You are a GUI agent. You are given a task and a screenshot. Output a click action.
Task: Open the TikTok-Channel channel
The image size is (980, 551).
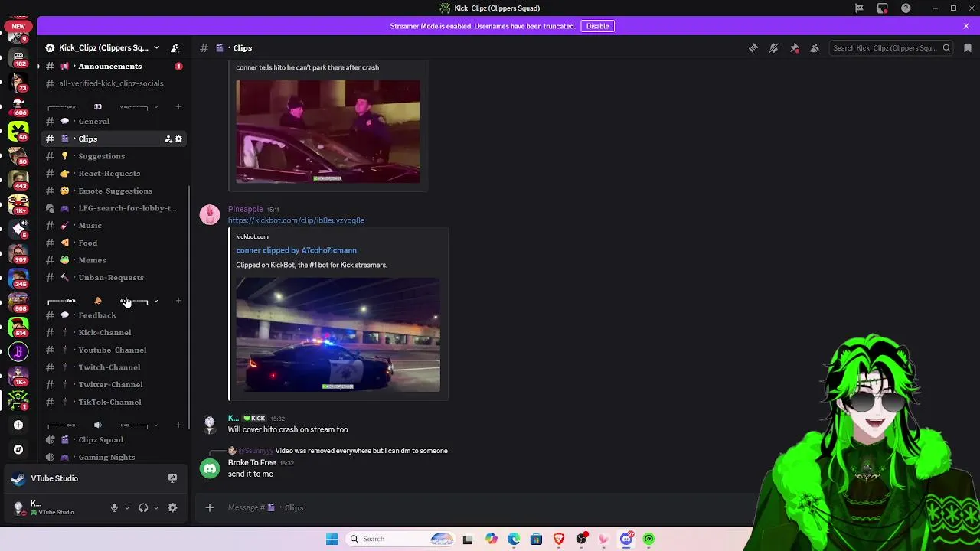coord(113,402)
